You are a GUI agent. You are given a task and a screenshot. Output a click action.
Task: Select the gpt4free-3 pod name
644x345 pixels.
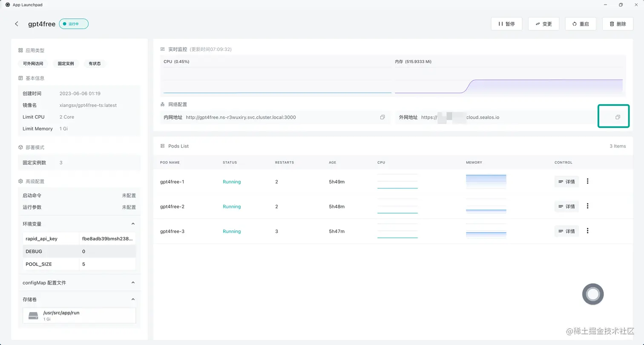[172, 231]
